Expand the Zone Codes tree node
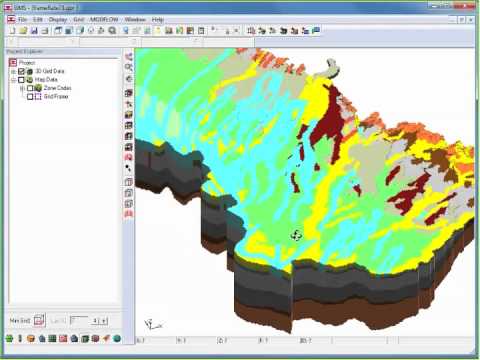480x360 pixels. 22,88
